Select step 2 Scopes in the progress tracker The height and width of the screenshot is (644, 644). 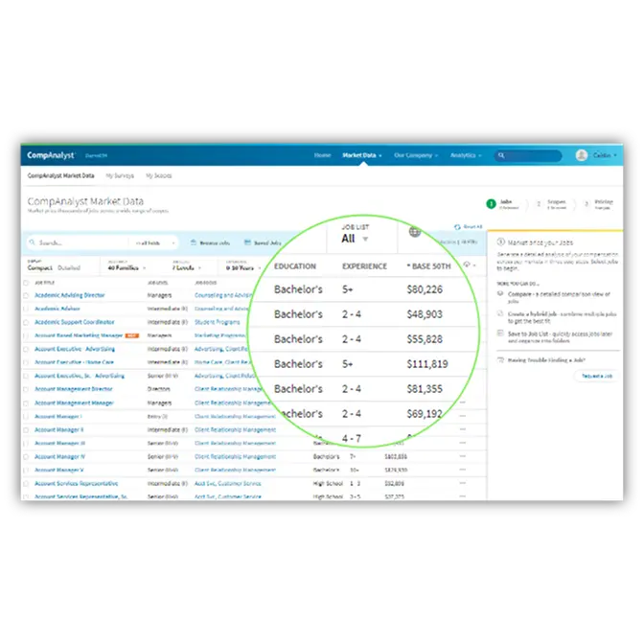pyautogui.click(x=547, y=203)
